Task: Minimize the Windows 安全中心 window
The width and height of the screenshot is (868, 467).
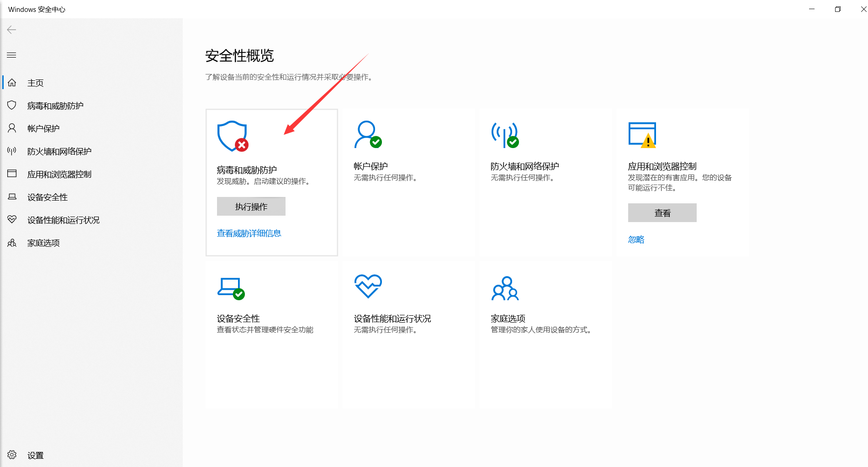Action: coord(812,9)
